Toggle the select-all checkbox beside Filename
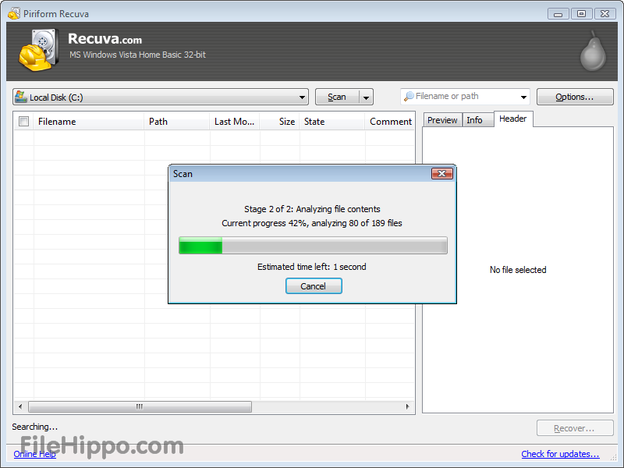This screenshot has width=624, height=468. pos(24,121)
